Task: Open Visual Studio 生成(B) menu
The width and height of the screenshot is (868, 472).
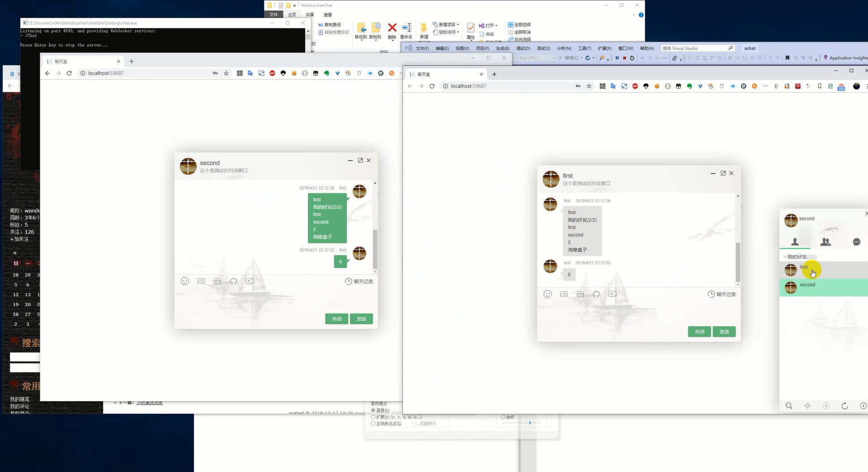Action: point(502,48)
